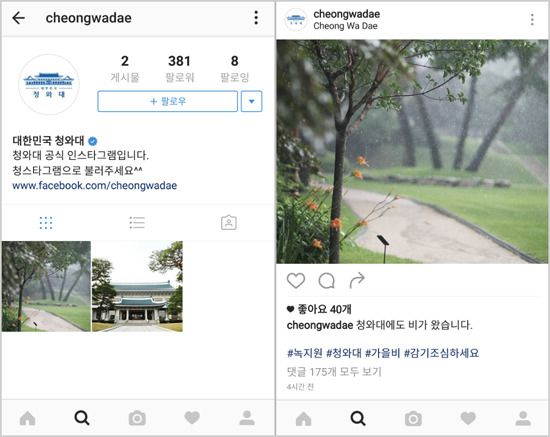The image size is (550, 437).
Task: View all 175 comments
Action: coord(334,372)
